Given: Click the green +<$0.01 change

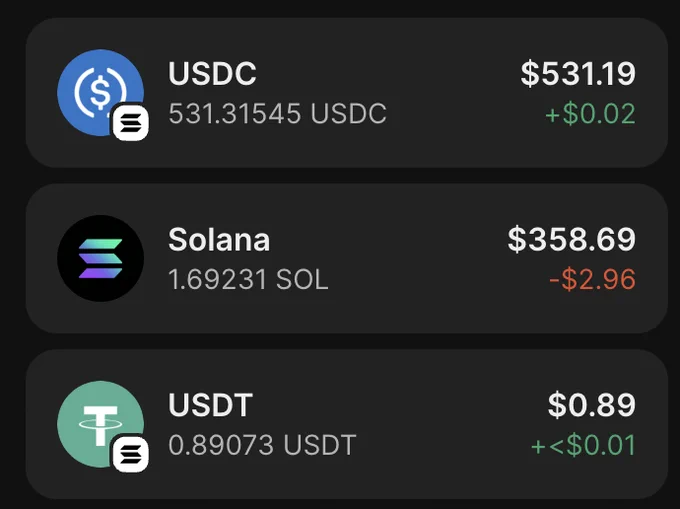Looking at the screenshot, I should click(x=584, y=445).
